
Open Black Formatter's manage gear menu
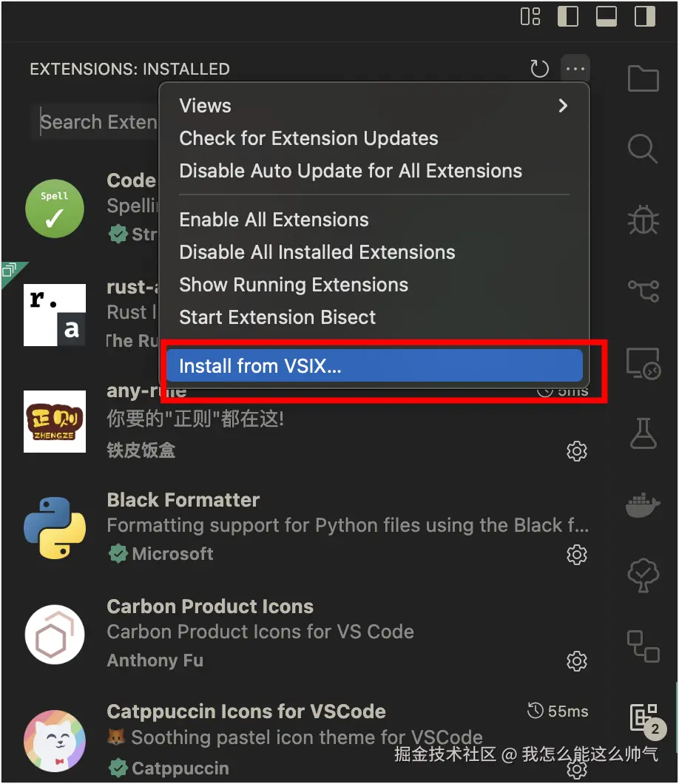coord(576,555)
